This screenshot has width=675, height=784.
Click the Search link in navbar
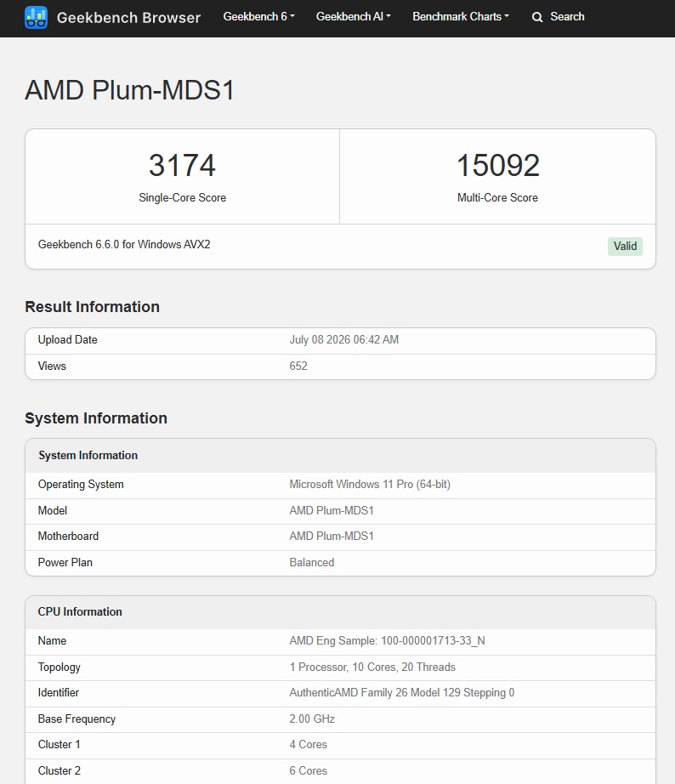pos(567,16)
